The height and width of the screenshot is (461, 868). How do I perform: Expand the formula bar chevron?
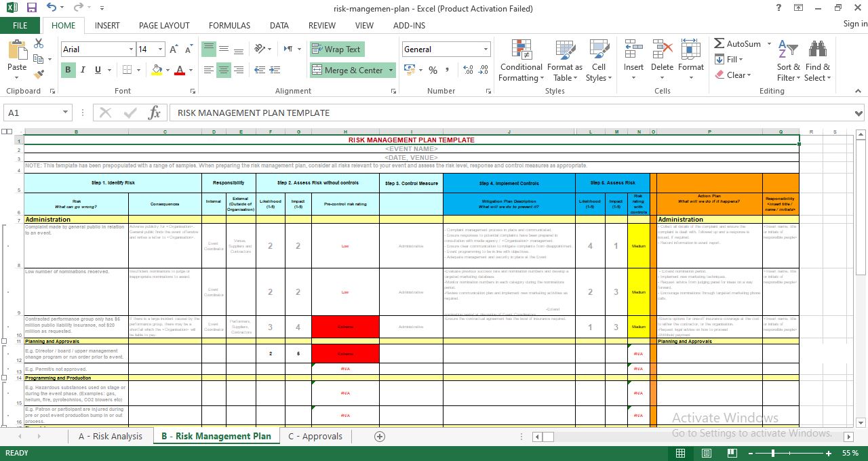pos(859,113)
